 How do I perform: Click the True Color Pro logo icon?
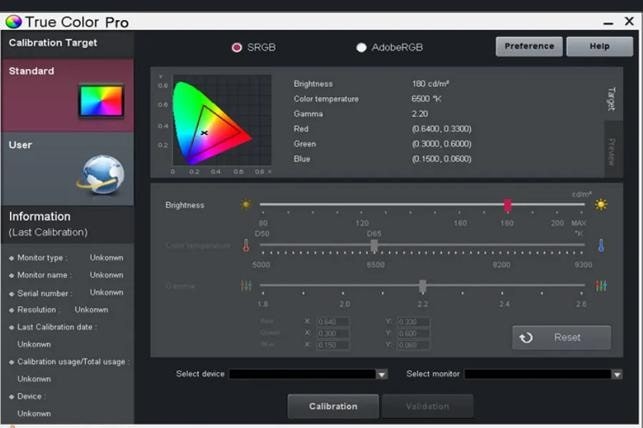click(x=13, y=22)
